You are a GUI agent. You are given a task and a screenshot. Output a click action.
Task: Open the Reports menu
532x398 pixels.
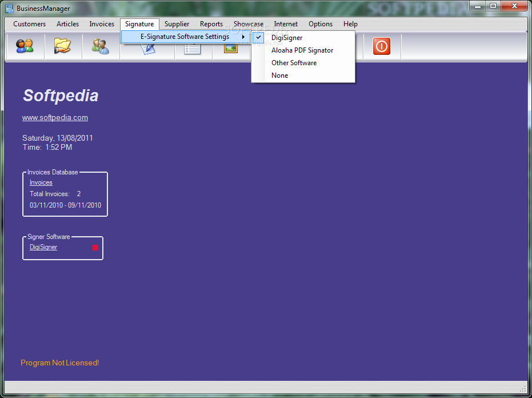click(211, 24)
